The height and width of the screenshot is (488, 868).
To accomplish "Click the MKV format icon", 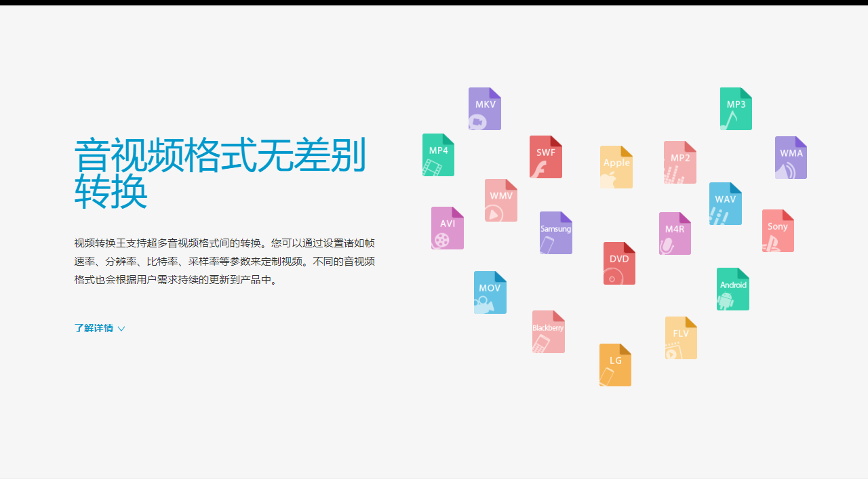I will pos(484,108).
